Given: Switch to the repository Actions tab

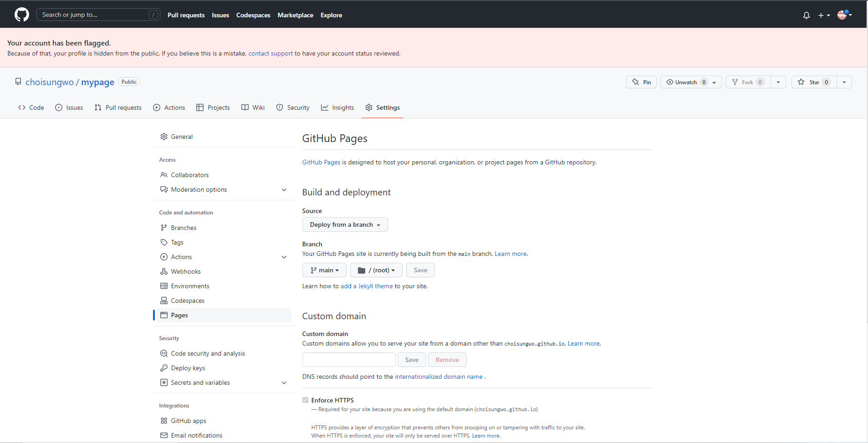Looking at the screenshot, I should pyautogui.click(x=169, y=107).
